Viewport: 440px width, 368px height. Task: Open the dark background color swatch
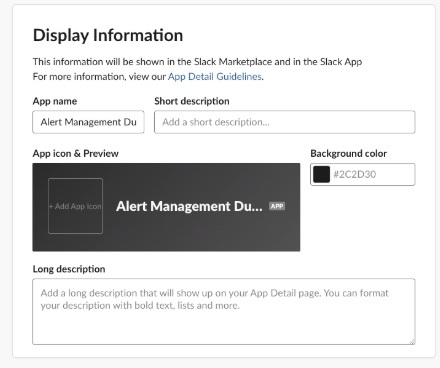321,174
